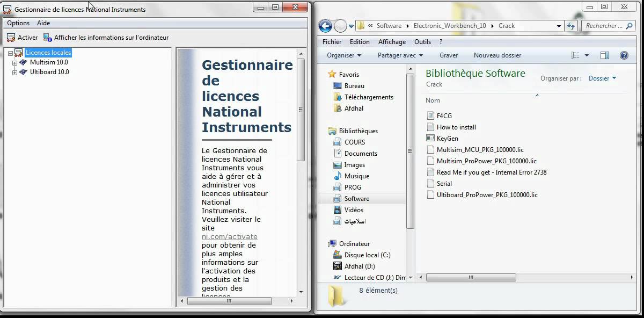644x318 pixels.
Task: Click the Téléchargements folder icon
Action: [338, 97]
